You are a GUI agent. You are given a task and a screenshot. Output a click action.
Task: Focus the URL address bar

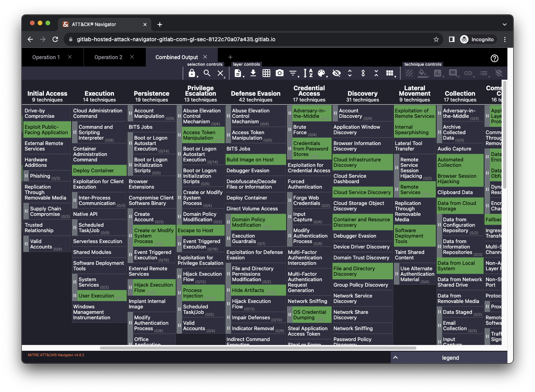coord(249,39)
